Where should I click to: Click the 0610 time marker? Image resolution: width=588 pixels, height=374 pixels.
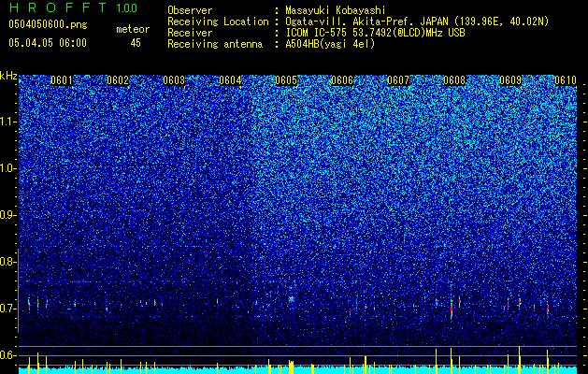point(566,80)
